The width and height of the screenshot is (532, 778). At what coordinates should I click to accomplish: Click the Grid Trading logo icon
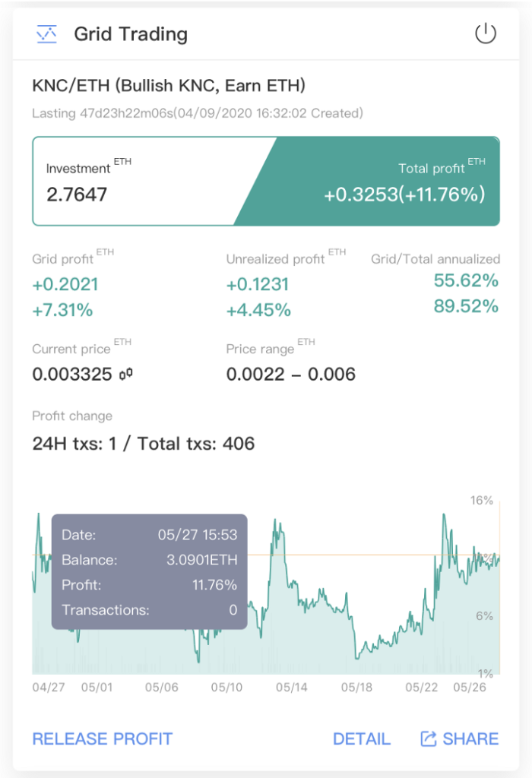[x=46, y=34]
